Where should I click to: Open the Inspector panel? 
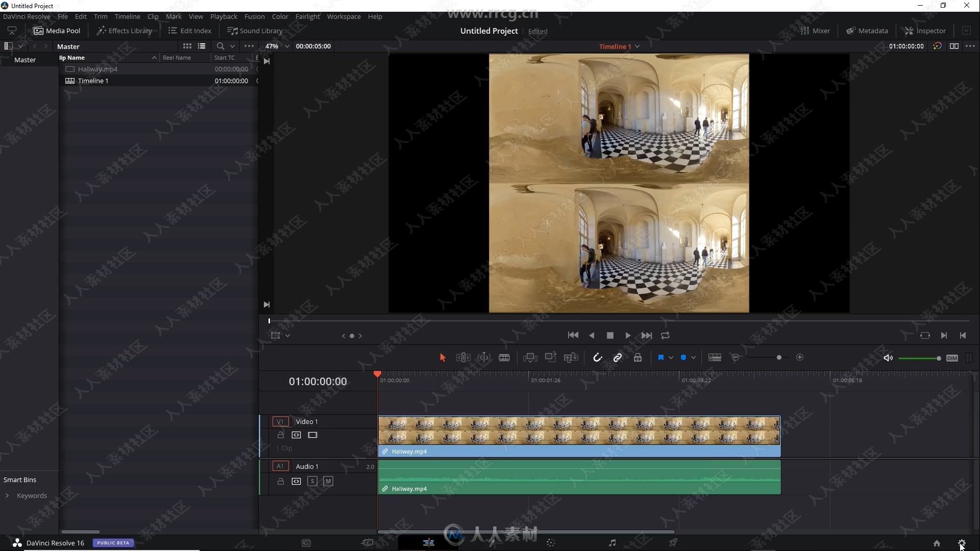click(925, 31)
